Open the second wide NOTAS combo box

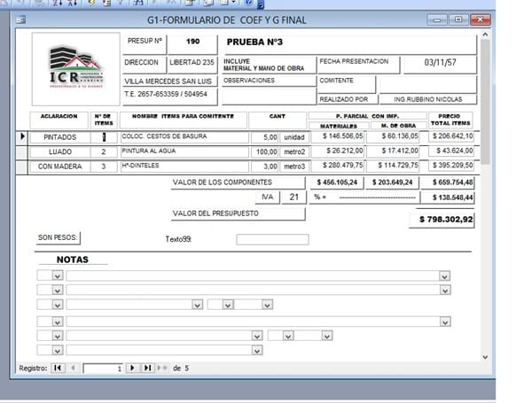(444, 290)
